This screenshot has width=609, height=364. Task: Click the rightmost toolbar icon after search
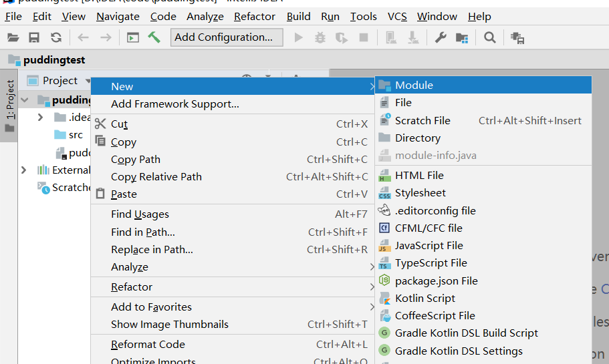point(517,38)
